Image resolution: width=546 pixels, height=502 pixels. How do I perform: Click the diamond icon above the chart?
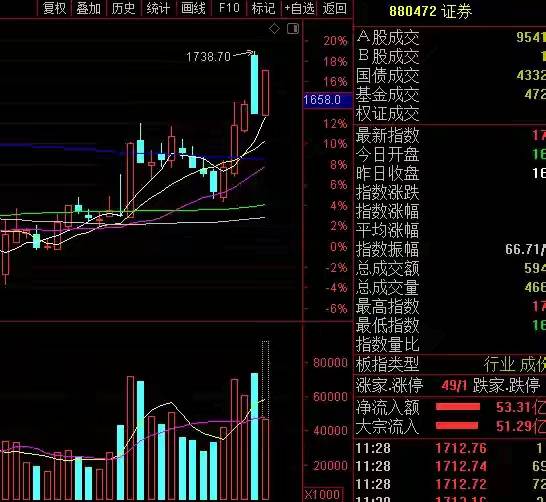[x=274, y=29]
